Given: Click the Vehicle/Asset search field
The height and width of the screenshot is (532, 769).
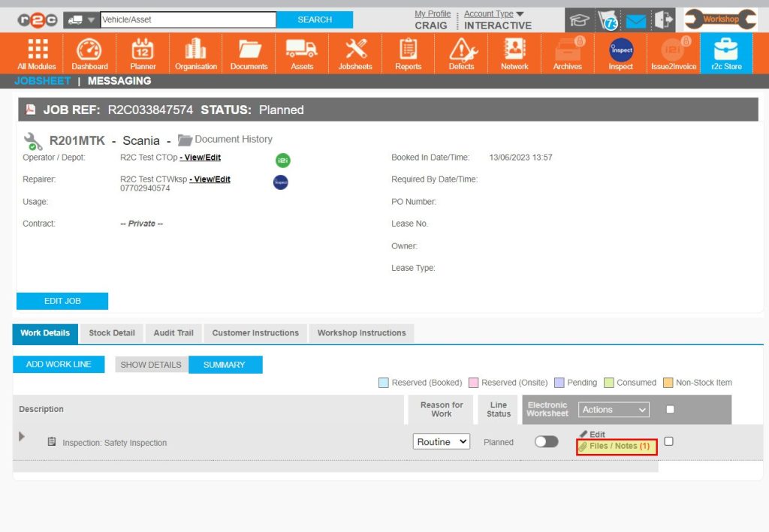Looking at the screenshot, I should click(x=188, y=18).
